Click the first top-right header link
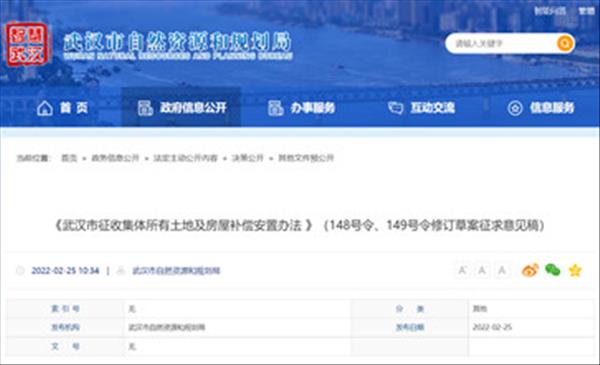 (x=549, y=11)
